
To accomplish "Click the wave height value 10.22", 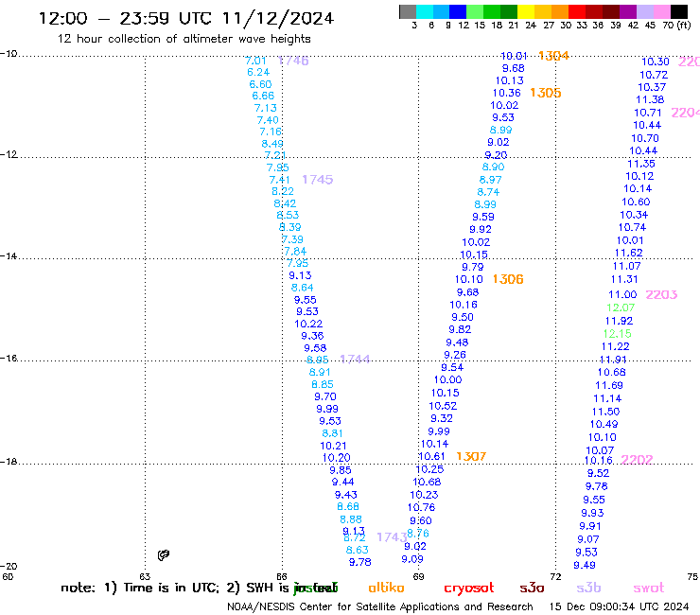I will pos(308,324).
